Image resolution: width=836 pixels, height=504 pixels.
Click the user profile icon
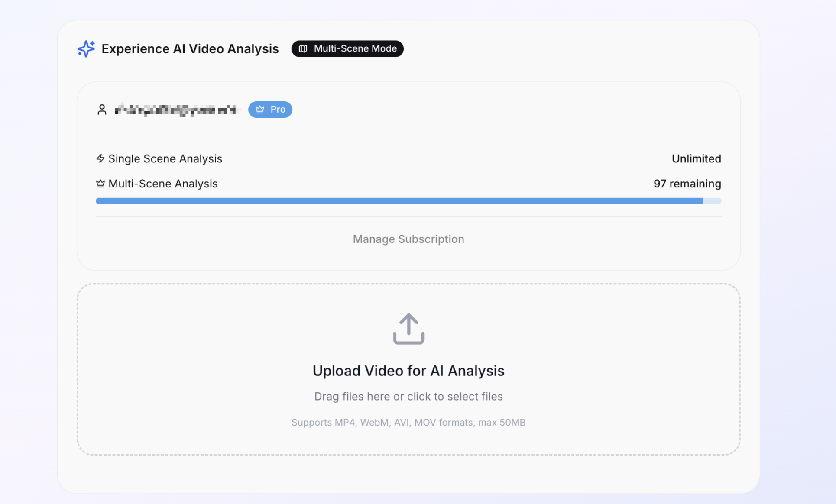(102, 109)
